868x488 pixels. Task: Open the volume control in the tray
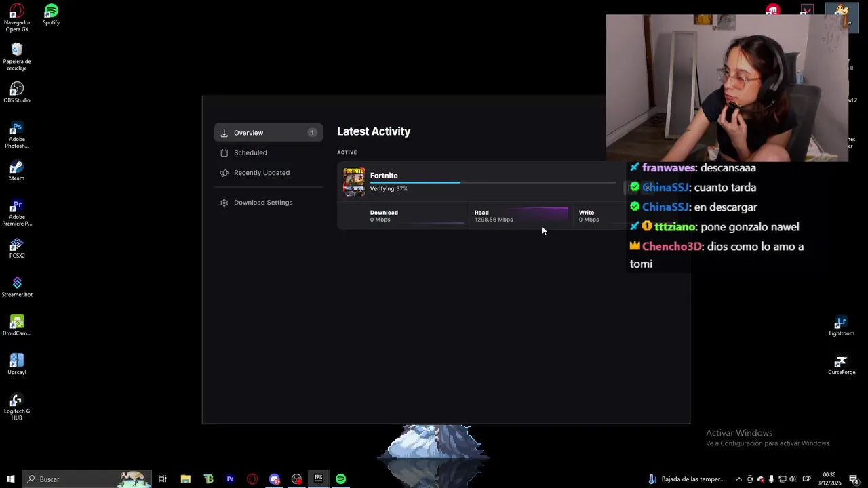tap(793, 479)
